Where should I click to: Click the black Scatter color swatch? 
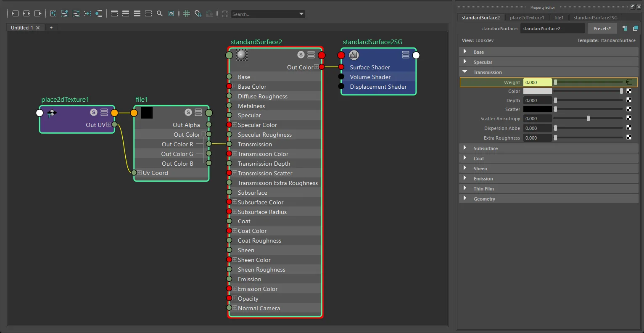tap(537, 109)
